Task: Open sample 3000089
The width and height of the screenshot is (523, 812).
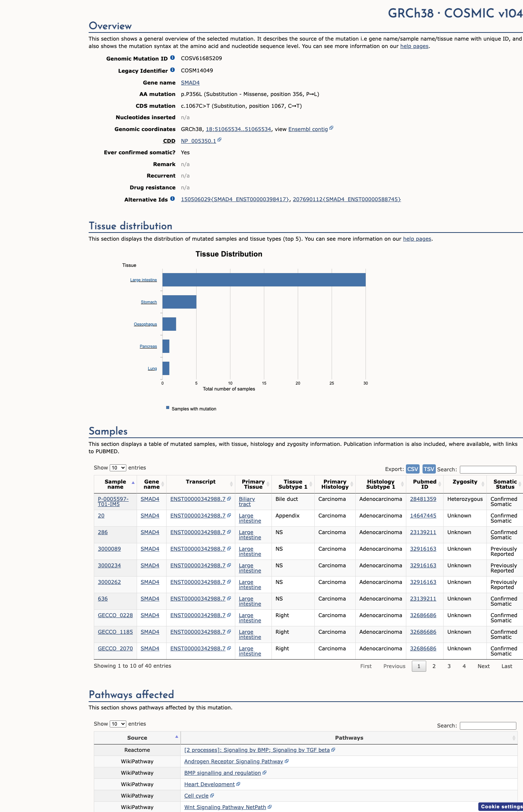Action: click(109, 549)
